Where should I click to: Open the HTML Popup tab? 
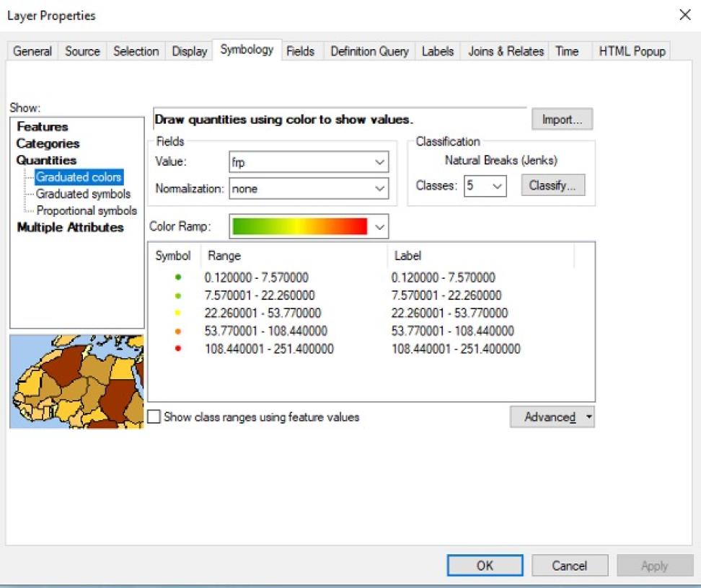(x=632, y=51)
